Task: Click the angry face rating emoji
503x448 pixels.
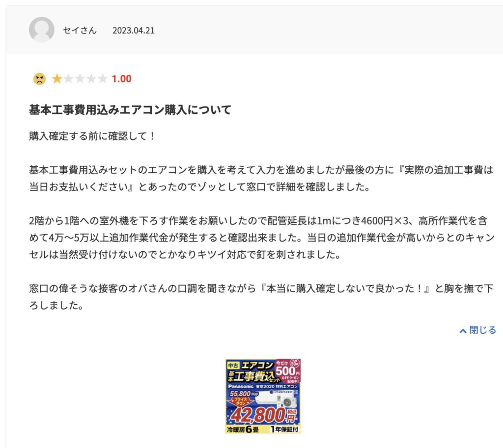Action: 39,79
